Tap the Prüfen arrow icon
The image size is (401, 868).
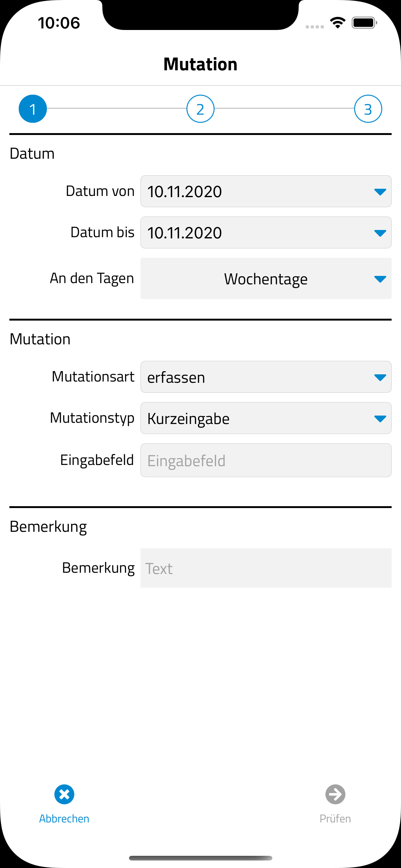335,794
